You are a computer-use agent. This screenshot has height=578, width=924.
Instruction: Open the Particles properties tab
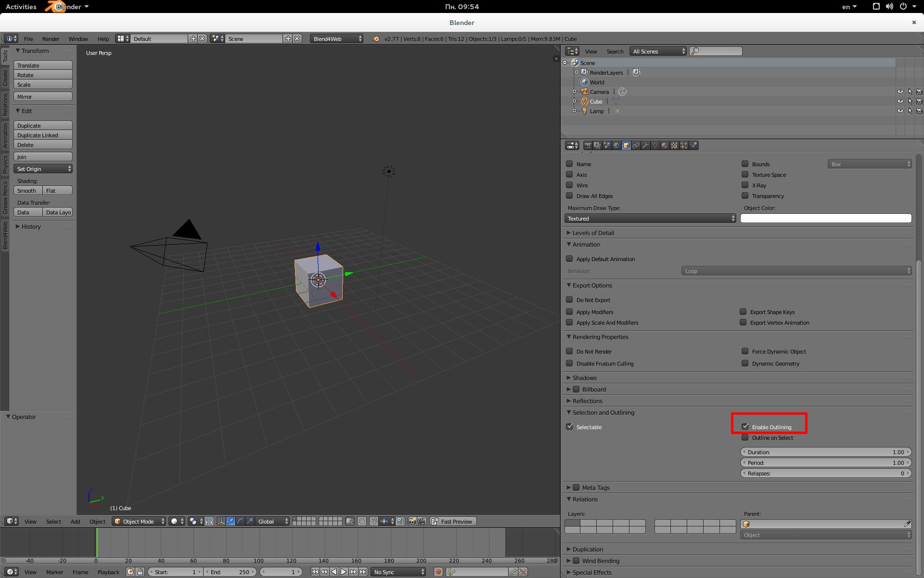[684, 145]
